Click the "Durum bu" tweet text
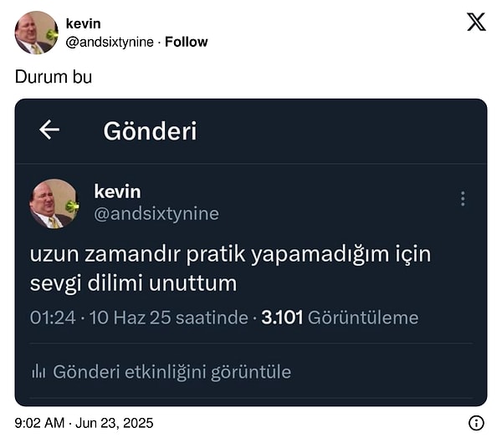This screenshot has width=502, height=448. (x=54, y=77)
